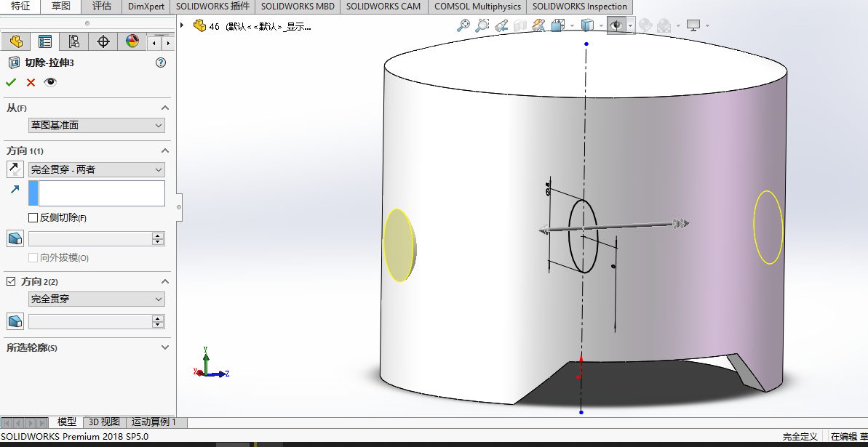Uncheck the 方向2 checkbox

click(10, 281)
